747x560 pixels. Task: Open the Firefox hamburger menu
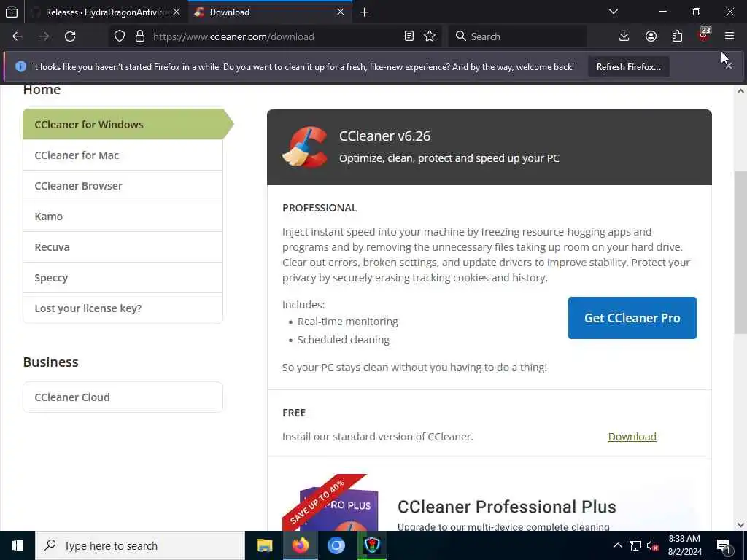729,36
